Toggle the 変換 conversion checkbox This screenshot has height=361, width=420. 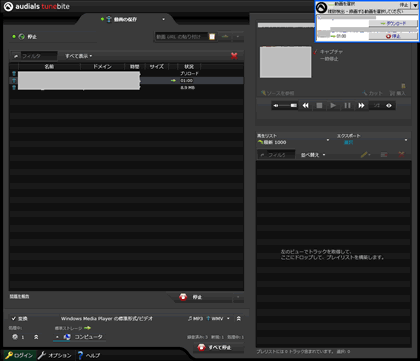(x=14, y=319)
